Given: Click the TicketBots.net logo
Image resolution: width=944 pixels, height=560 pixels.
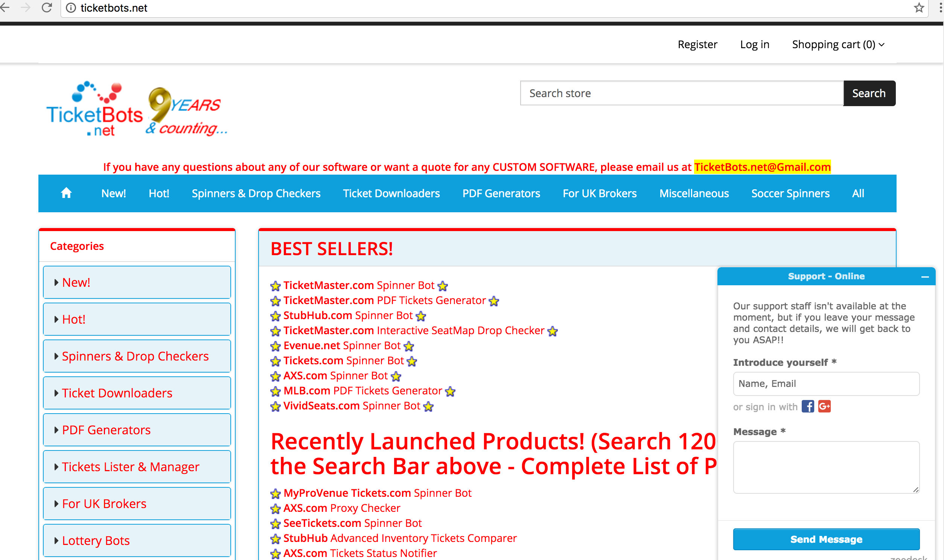Looking at the screenshot, I should [94, 109].
